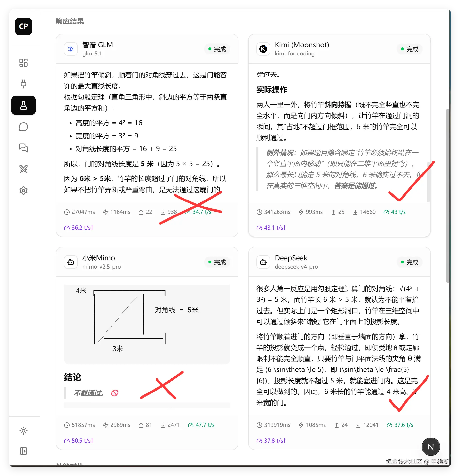The height and width of the screenshot is (476, 460).
Task: Select the flask lab icon in sidebar
Action: coord(23,105)
